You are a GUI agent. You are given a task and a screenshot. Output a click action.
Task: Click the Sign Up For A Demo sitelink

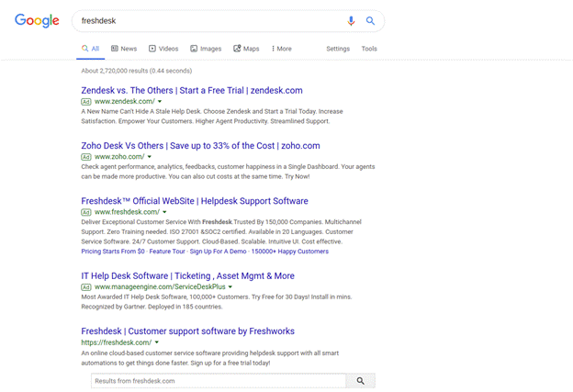point(219,252)
